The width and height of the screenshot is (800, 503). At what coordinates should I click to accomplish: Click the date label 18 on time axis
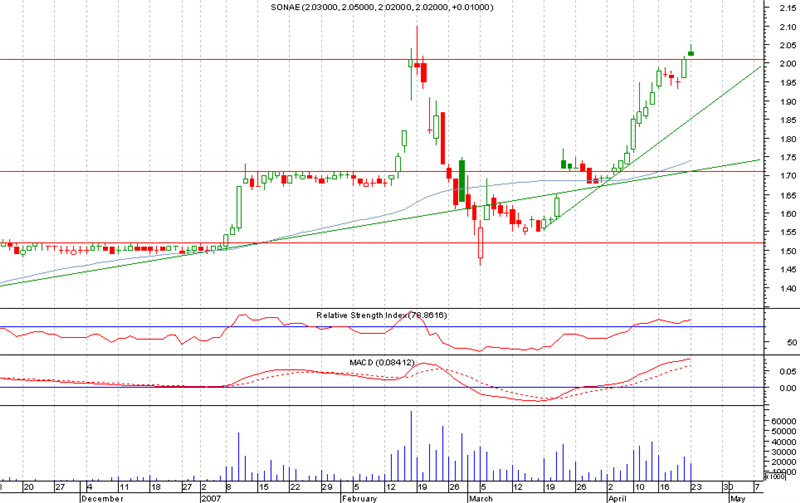coord(156,487)
